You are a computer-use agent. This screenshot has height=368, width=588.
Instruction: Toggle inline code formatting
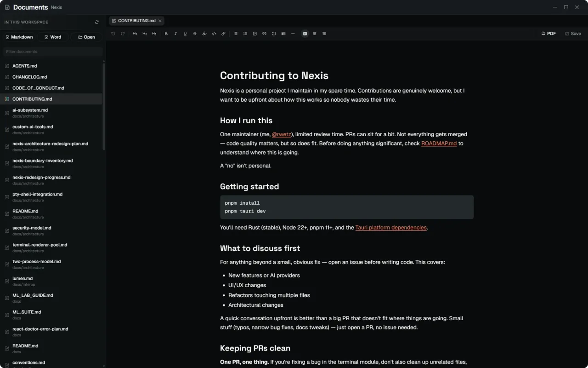click(214, 34)
